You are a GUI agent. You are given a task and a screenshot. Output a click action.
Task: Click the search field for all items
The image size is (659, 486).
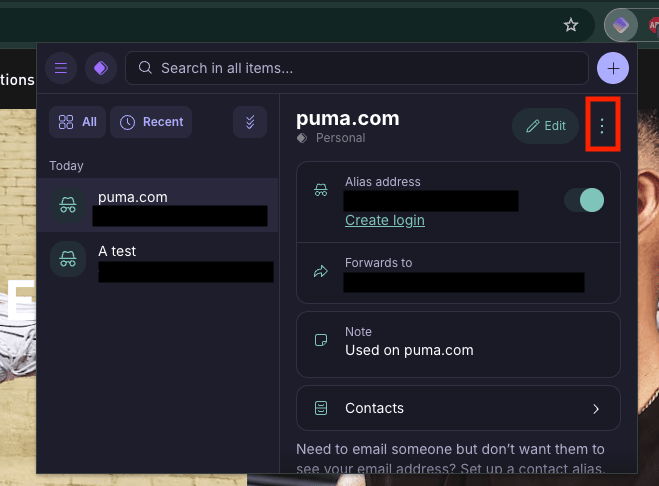click(x=357, y=68)
